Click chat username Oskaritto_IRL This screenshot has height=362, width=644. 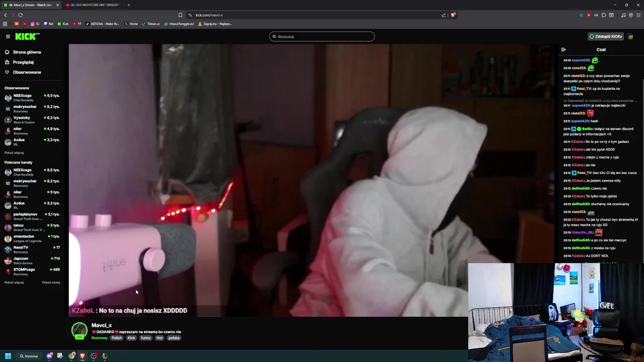tap(583, 232)
